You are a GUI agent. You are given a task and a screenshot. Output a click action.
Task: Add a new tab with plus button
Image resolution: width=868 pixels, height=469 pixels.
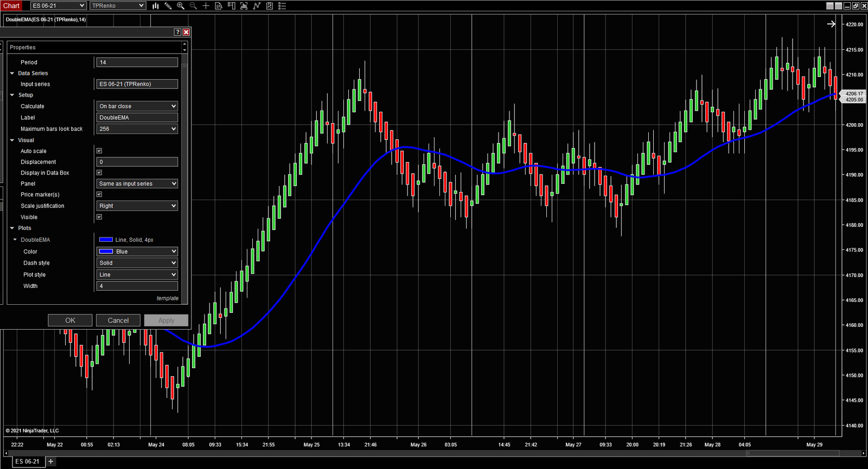click(x=50, y=461)
